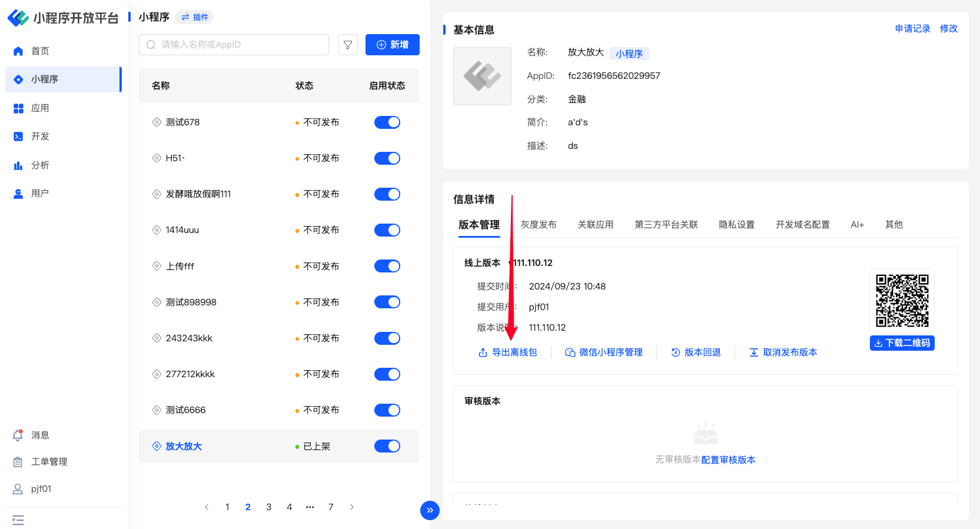Viewport: 980px width, 529px height.
Task: Click the filter funnel icon
Action: (348, 45)
